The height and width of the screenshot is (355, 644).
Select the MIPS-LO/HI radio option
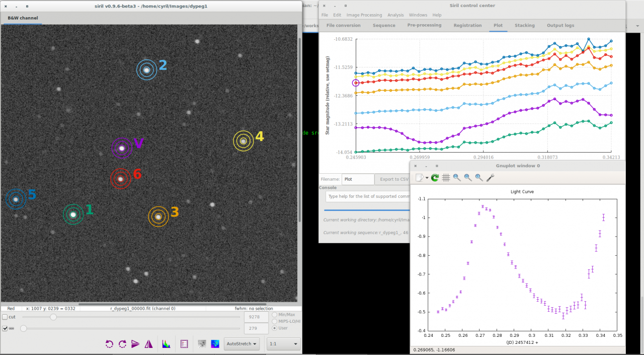point(274,321)
